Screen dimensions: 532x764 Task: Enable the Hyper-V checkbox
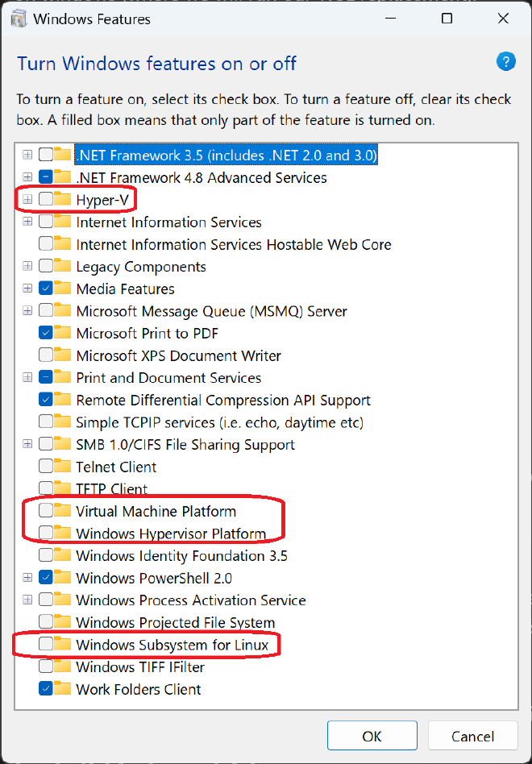pyautogui.click(x=46, y=199)
